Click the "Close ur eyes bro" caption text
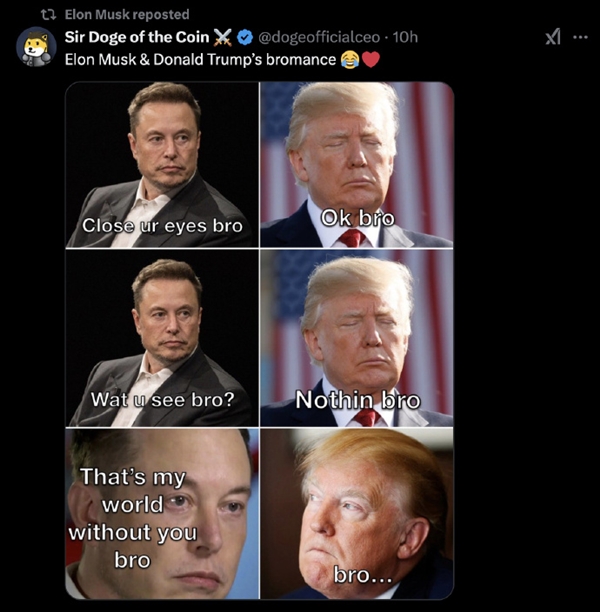 click(162, 226)
